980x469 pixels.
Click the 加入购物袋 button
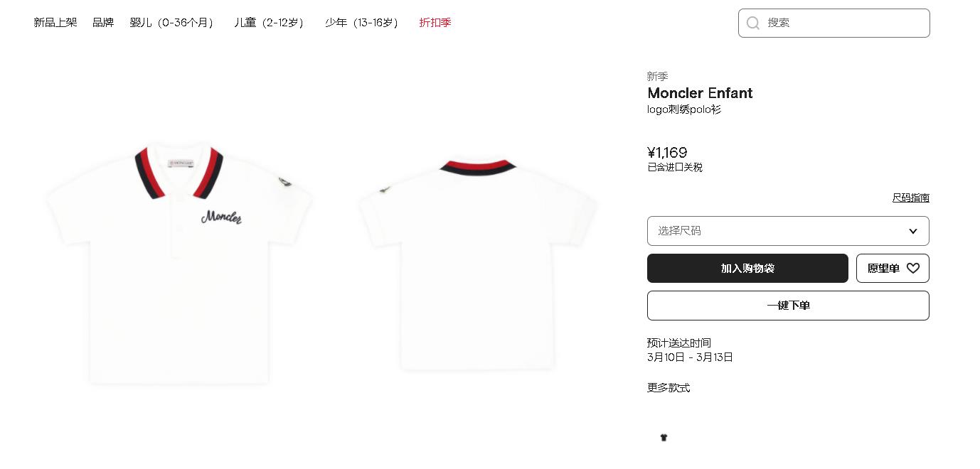(x=747, y=268)
